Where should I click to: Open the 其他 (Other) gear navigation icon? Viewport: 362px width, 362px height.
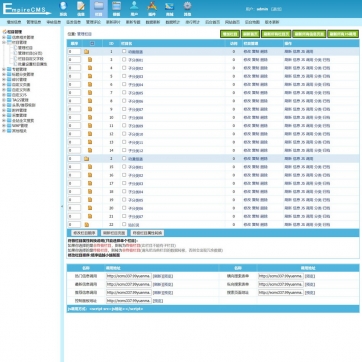point(187,9)
